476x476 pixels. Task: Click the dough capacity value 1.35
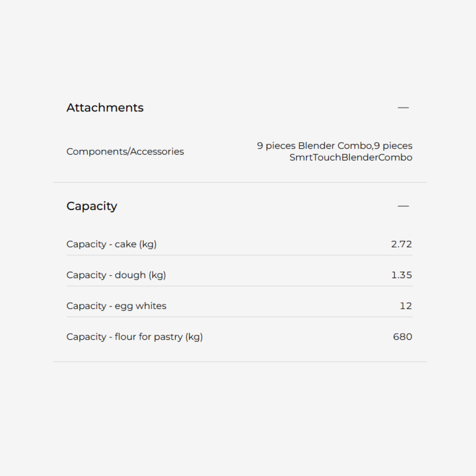[x=401, y=275]
